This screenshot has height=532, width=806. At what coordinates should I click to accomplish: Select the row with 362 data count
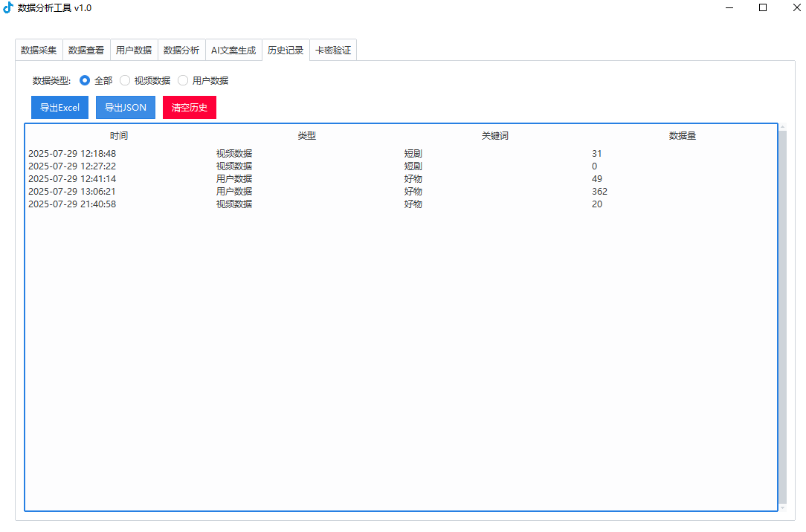(x=599, y=192)
